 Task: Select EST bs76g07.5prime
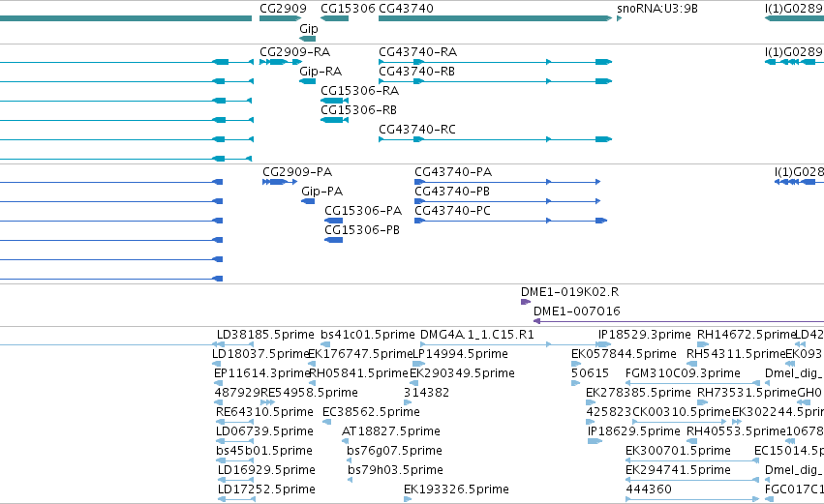point(395,451)
